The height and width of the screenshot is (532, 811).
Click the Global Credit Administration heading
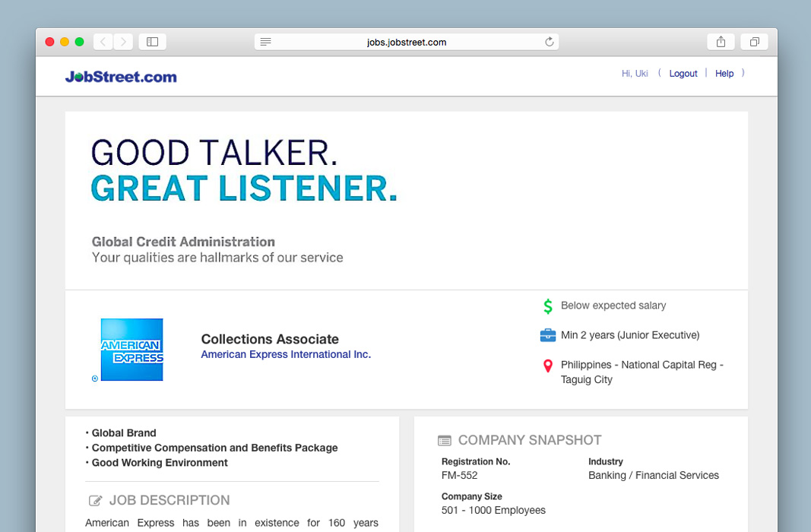(183, 242)
